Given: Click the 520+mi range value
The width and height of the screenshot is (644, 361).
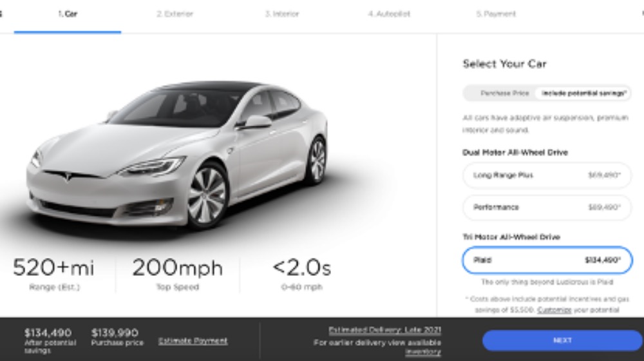Looking at the screenshot, I should point(53,268).
